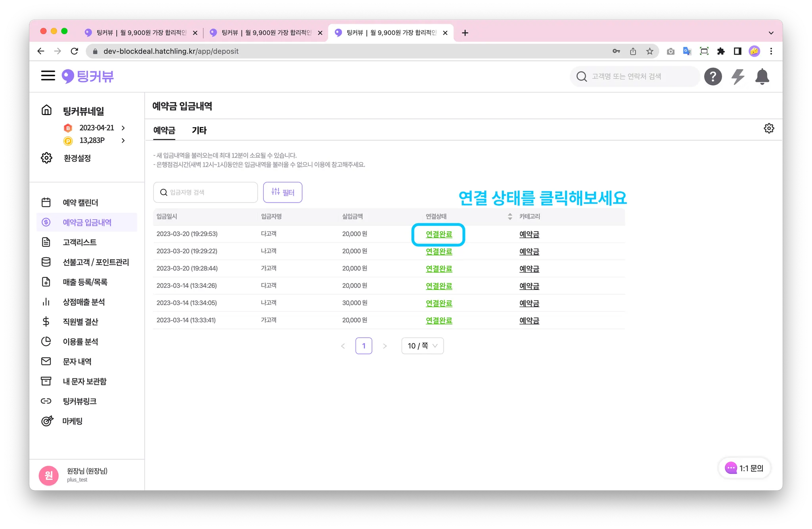Click the 필터 filter button
812x529 pixels.
tap(282, 192)
